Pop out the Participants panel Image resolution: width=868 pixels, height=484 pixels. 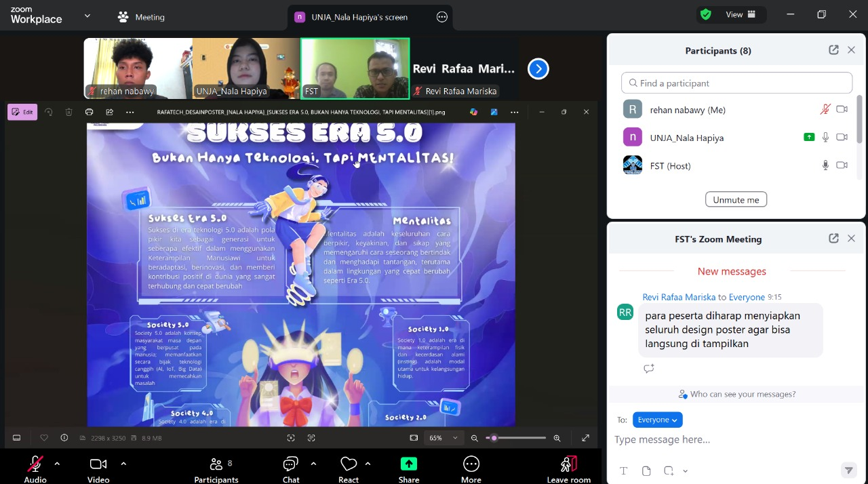[x=833, y=50]
